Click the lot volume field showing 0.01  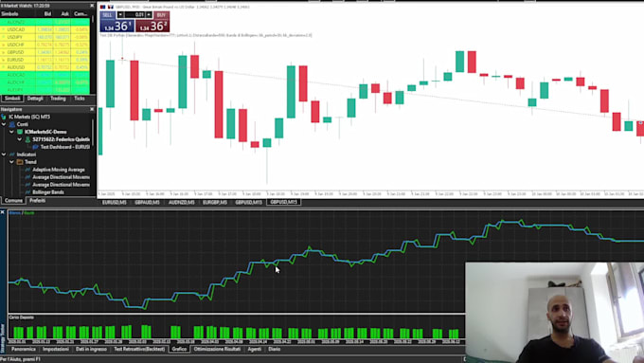tap(134, 15)
